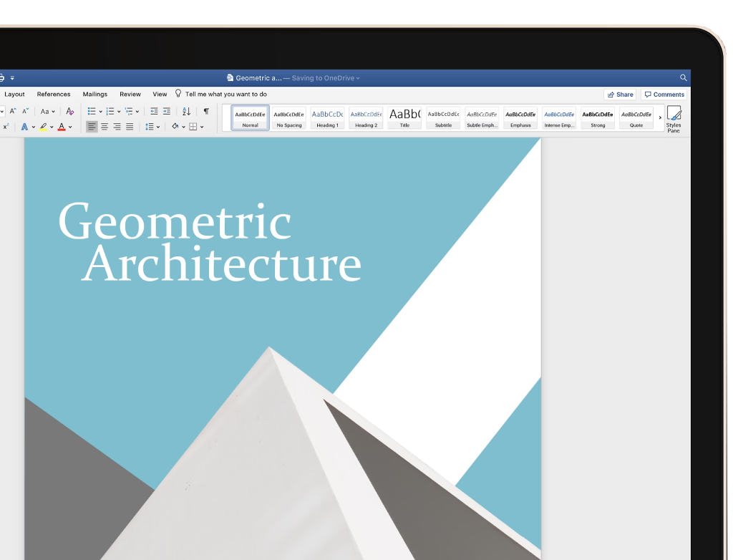Viewport: 733px width, 560px height.
Task: Apply the text effects styled A icon
Action: pyautogui.click(x=24, y=127)
